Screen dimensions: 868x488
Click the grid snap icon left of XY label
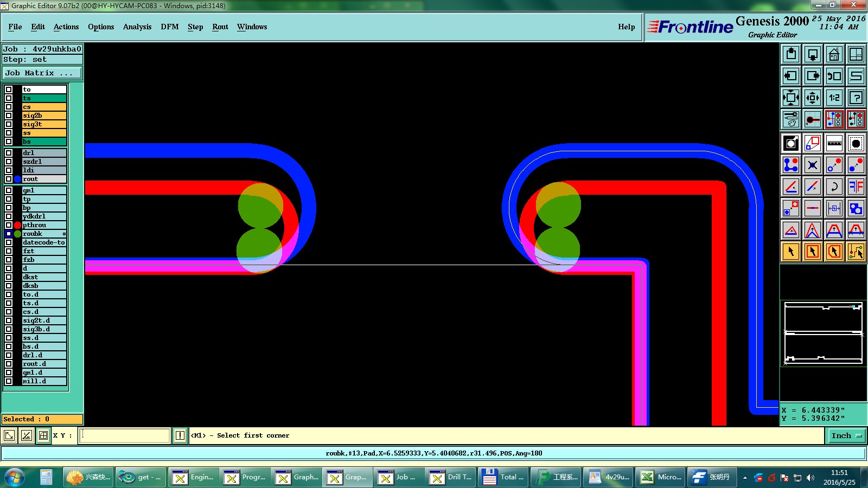pos(43,435)
